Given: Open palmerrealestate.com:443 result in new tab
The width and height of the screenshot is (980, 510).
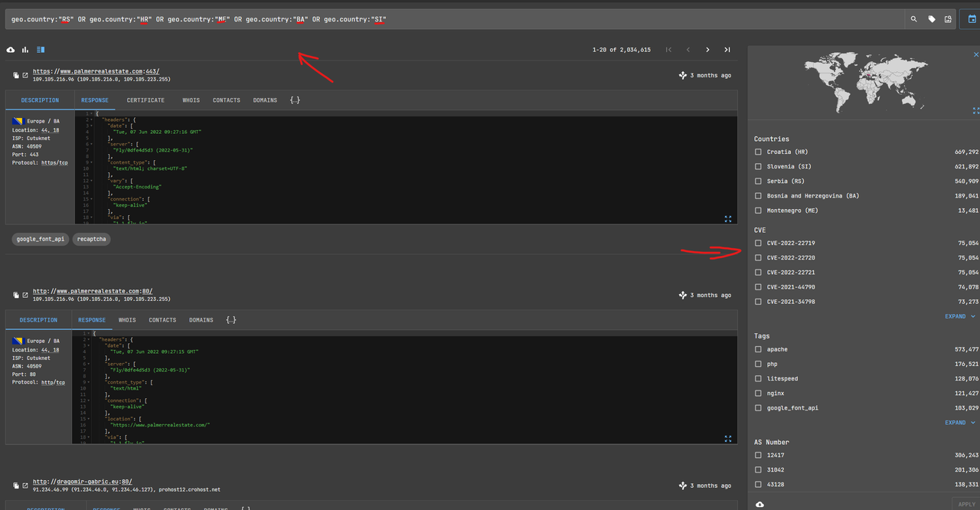Looking at the screenshot, I should [x=25, y=75].
